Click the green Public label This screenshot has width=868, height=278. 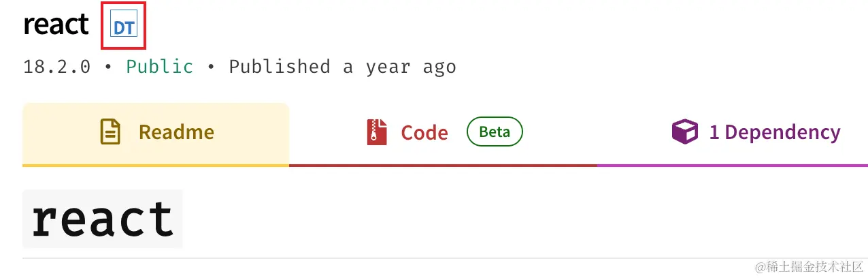(160, 67)
